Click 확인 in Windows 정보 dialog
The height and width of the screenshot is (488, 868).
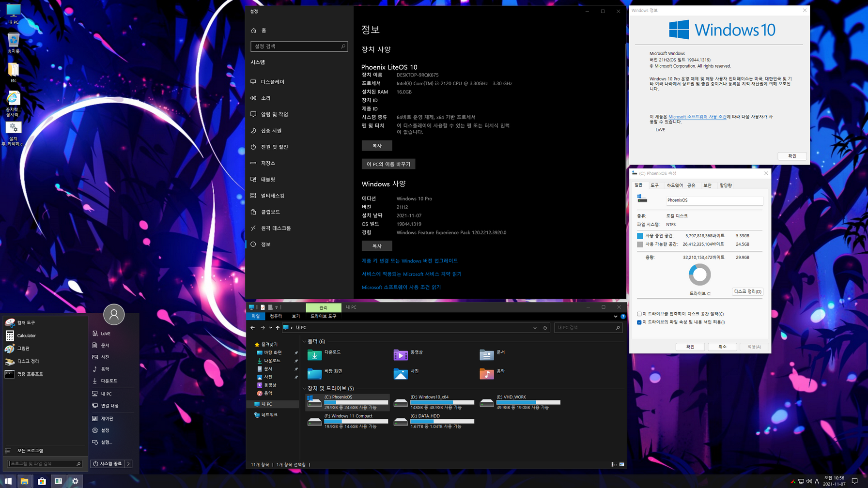click(792, 156)
